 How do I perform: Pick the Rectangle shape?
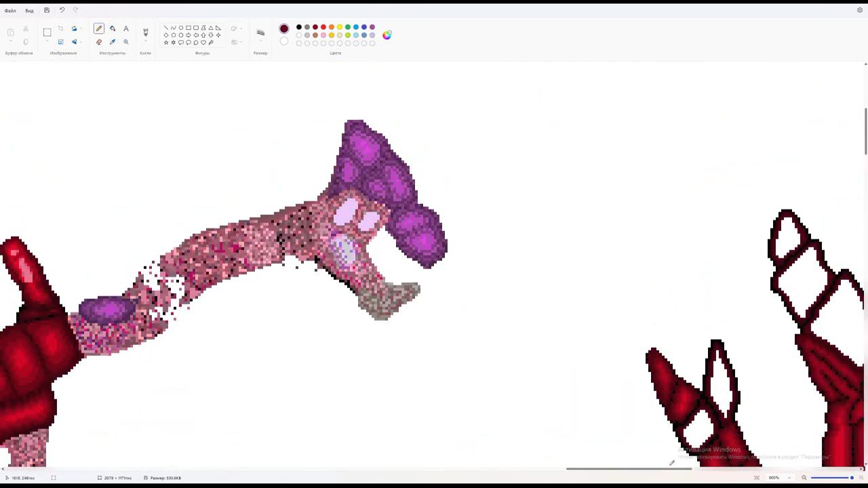[x=188, y=28]
